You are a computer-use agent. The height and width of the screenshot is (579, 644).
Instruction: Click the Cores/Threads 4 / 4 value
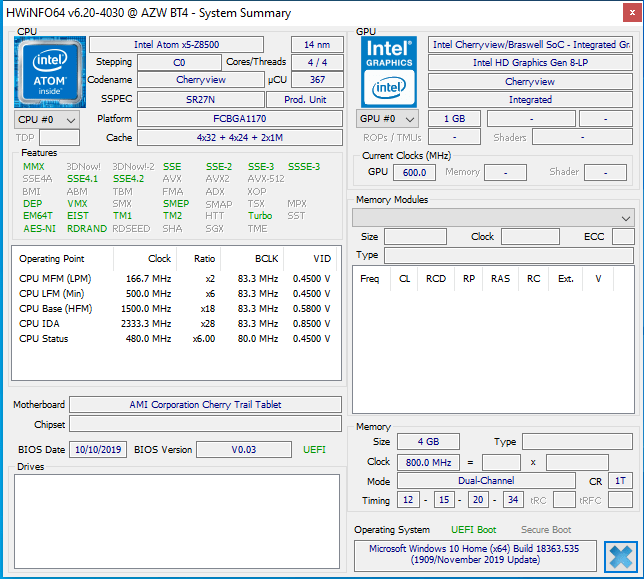[317, 62]
